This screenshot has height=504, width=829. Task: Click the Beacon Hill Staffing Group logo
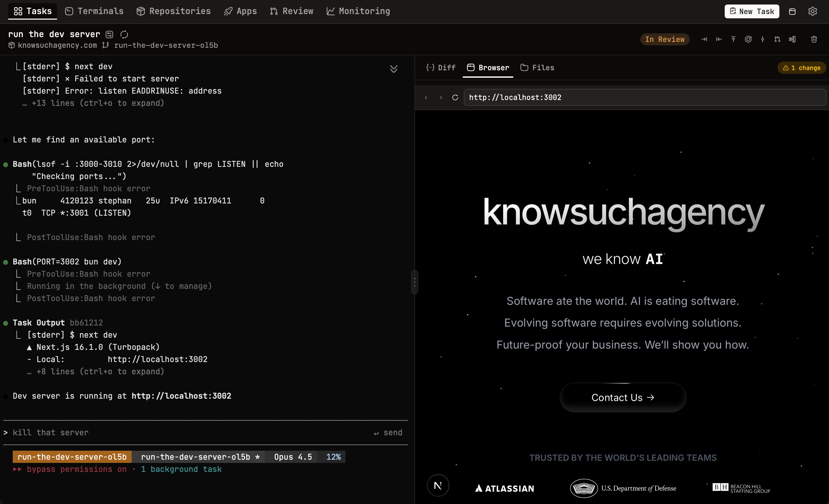(741, 488)
